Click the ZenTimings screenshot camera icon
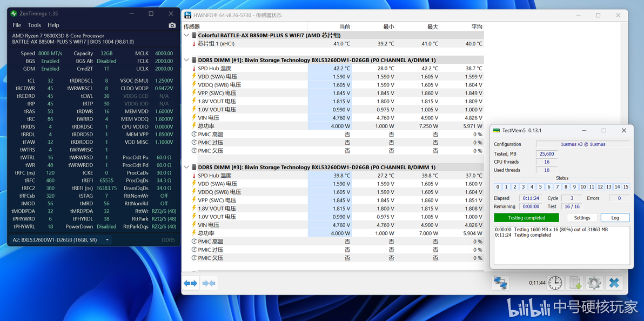 [x=172, y=25]
